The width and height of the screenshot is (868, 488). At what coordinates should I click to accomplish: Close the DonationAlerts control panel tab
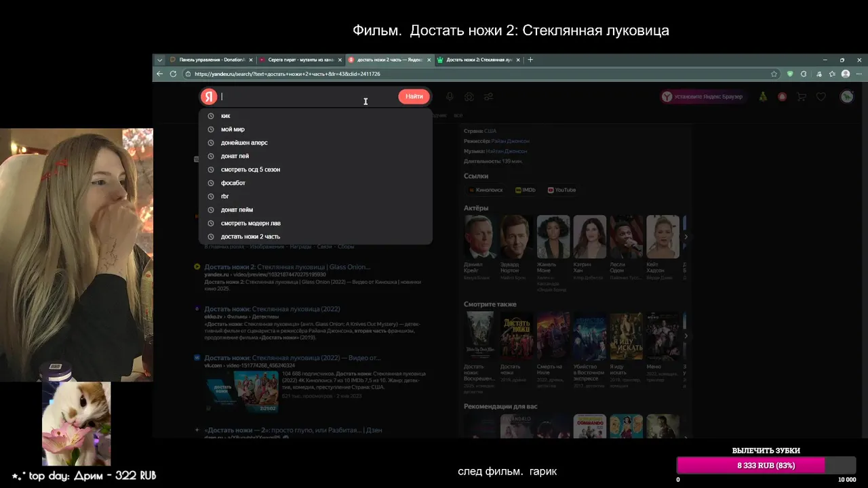click(251, 60)
